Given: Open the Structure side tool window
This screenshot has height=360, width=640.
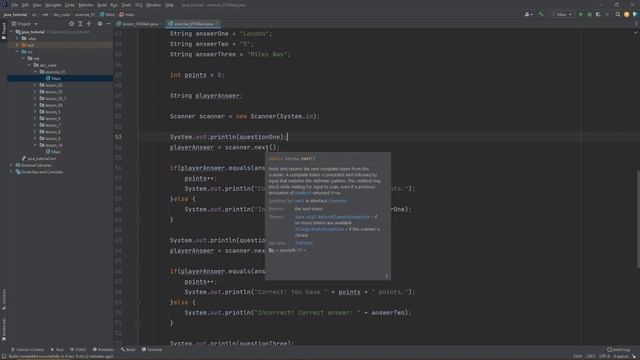Looking at the screenshot, I should click(4, 299).
